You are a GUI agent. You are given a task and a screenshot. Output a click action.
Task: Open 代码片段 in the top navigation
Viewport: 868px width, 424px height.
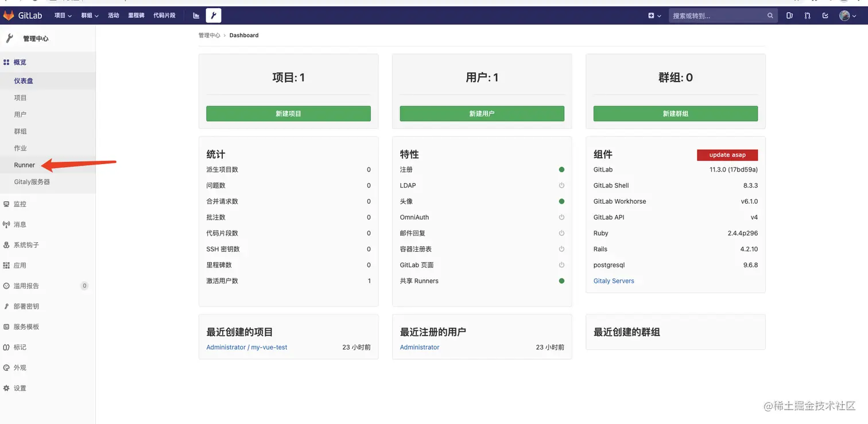(164, 15)
